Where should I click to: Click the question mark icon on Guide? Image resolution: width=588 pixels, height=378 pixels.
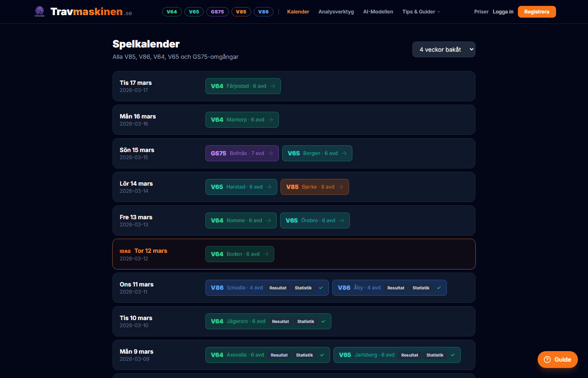(x=547, y=360)
